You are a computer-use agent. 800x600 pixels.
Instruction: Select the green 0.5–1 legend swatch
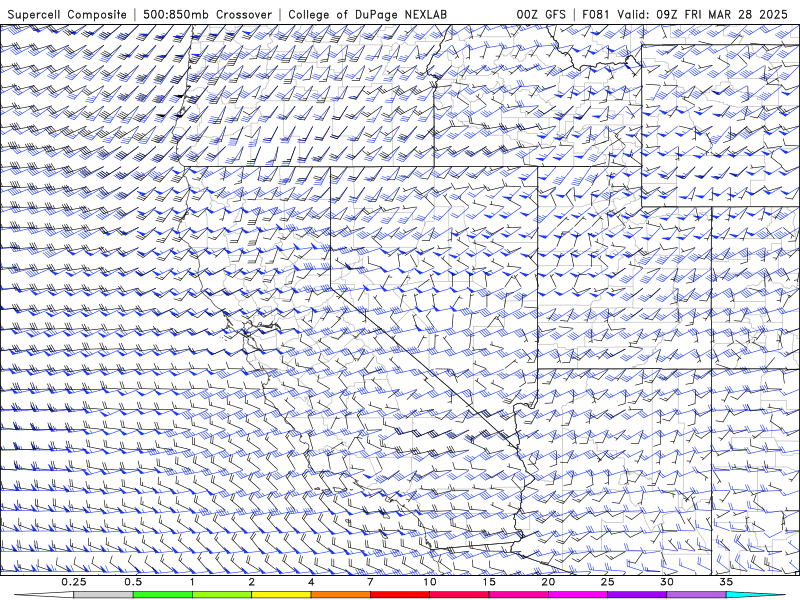pyautogui.click(x=163, y=595)
